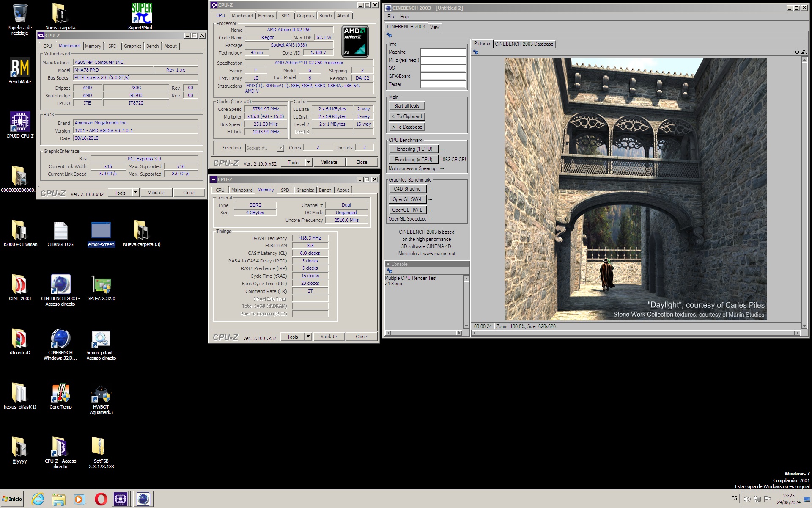Click the GFX-Board input field
Screen dimensions: 812x508
coord(443,76)
